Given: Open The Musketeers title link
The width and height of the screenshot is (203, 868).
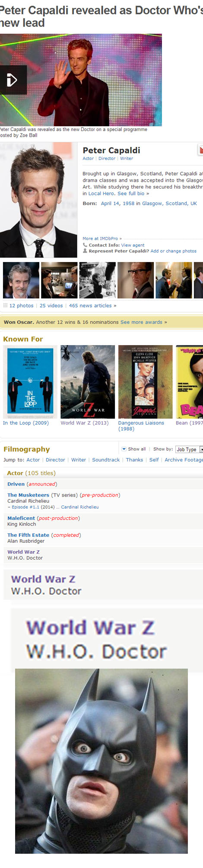Looking at the screenshot, I should [x=28, y=495].
